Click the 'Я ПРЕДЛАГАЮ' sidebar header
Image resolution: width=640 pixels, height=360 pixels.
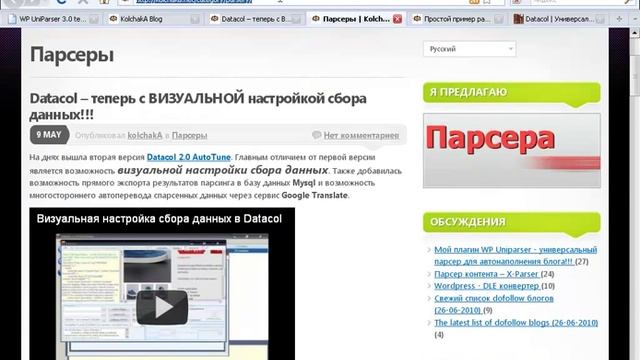tap(512, 93)
